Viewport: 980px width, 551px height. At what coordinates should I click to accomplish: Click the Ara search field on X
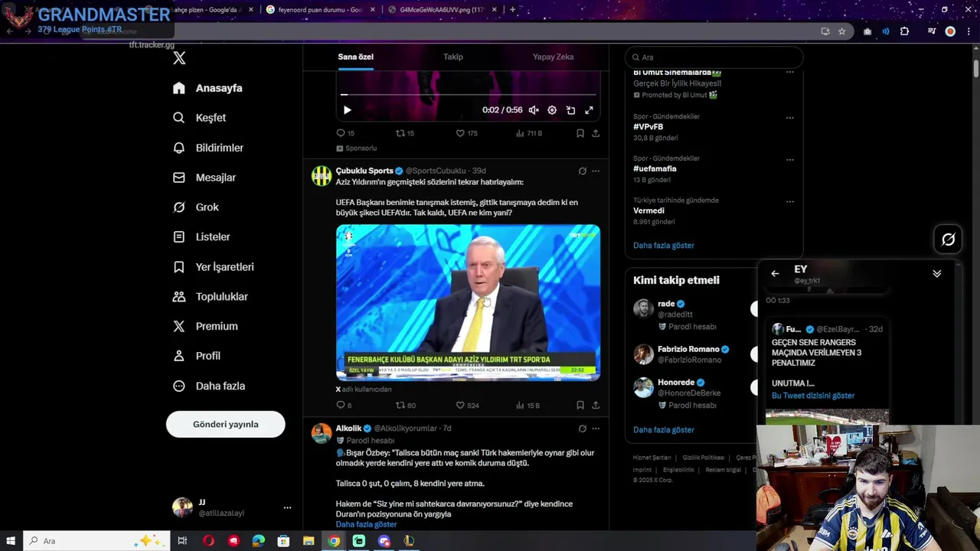(714, 57)
